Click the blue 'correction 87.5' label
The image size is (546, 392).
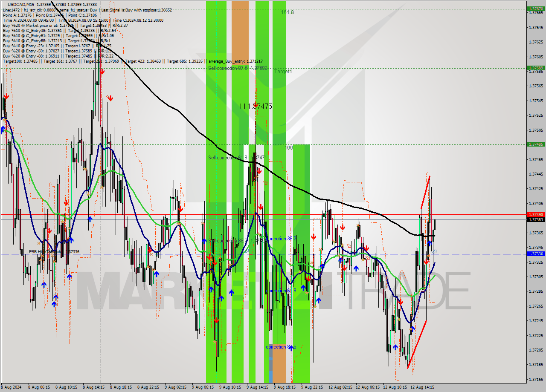281,347
